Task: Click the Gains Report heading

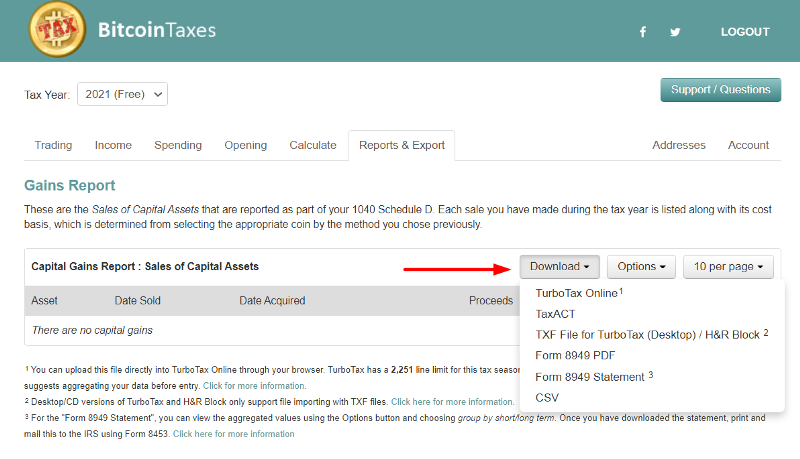Action: tap(69, 185)
